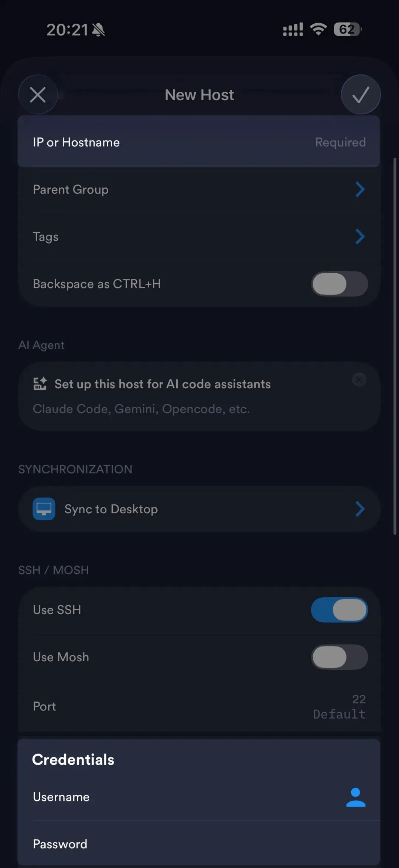Open the Tags chevron arrow

coord(360,237)
